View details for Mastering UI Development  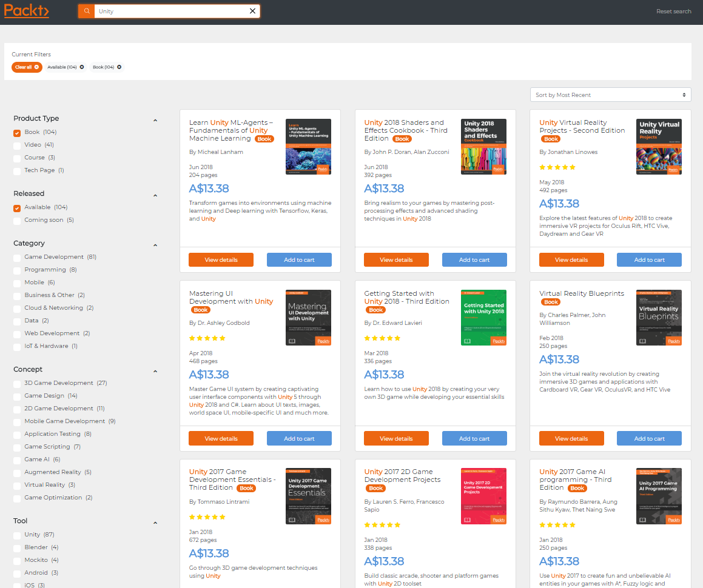(x=221, y=438)
